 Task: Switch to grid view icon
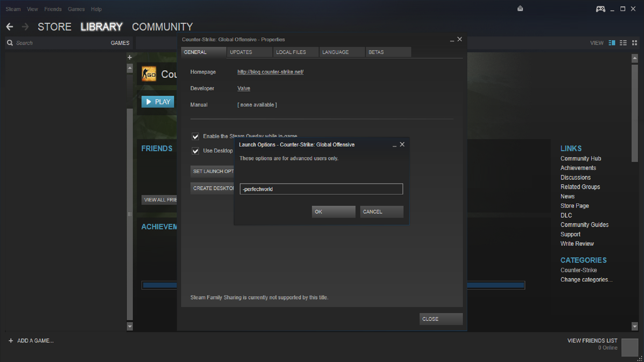click(x=634, y=43)
